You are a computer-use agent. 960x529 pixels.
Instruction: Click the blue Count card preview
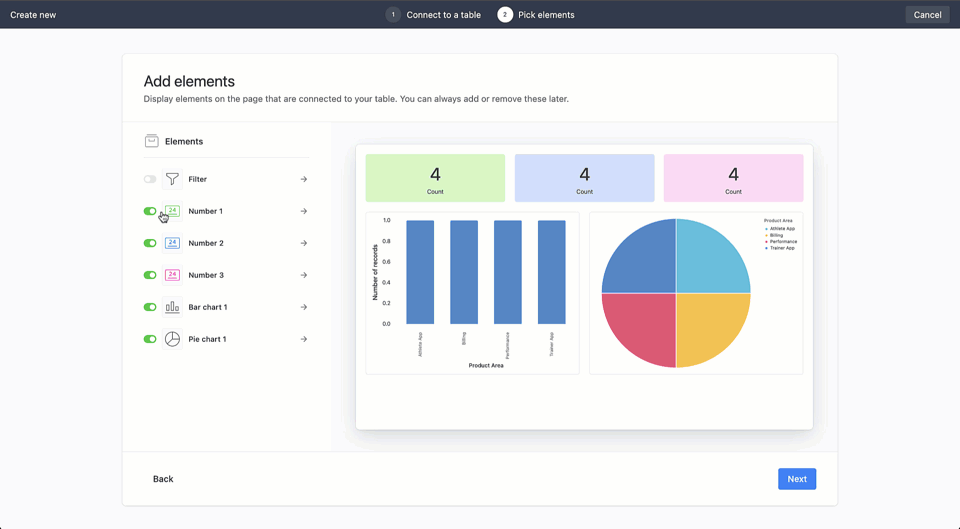[585, 178]
